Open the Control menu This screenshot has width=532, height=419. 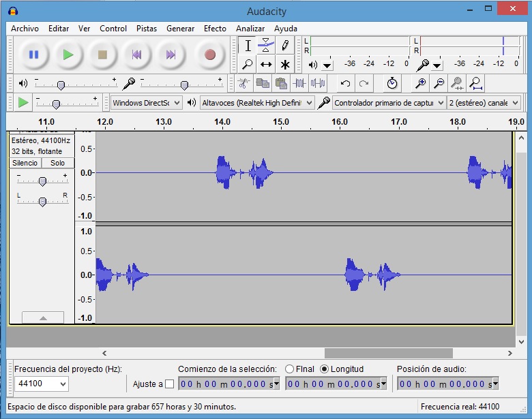coord(113,29)
